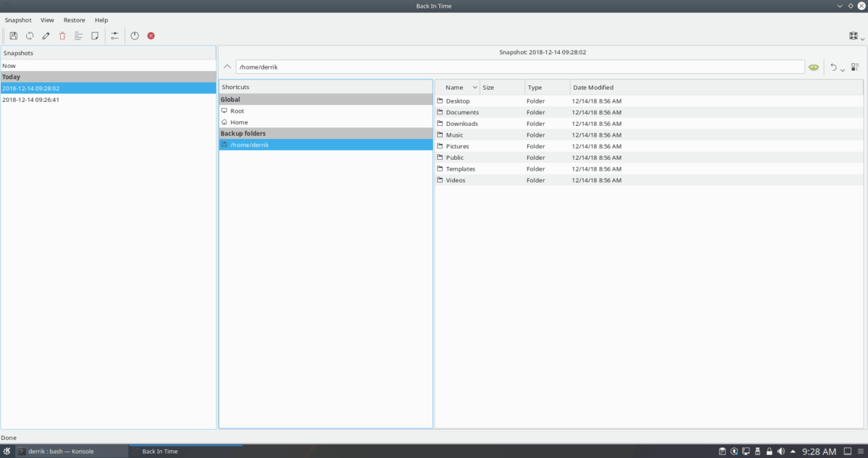Highlight the /home/derrik backup folder entry
The width and height of the screenshot is (868, 458).
coord(250,144)
